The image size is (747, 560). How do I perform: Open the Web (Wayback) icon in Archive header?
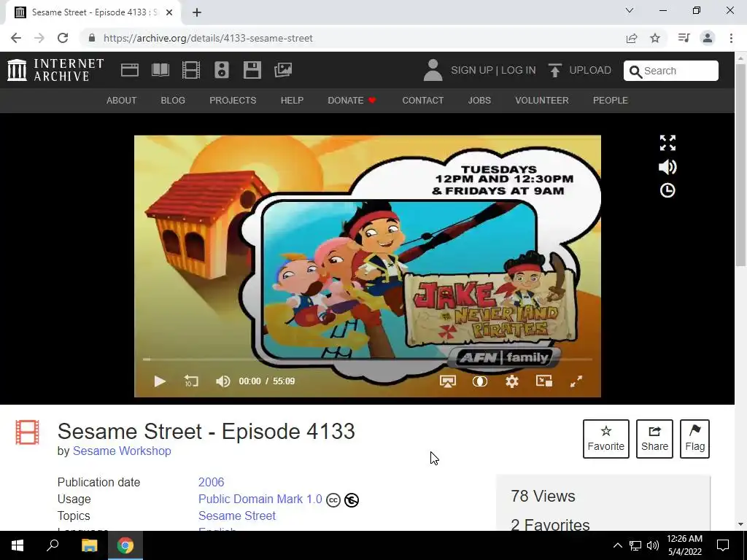pyautogui.click(x=130, y=70)
